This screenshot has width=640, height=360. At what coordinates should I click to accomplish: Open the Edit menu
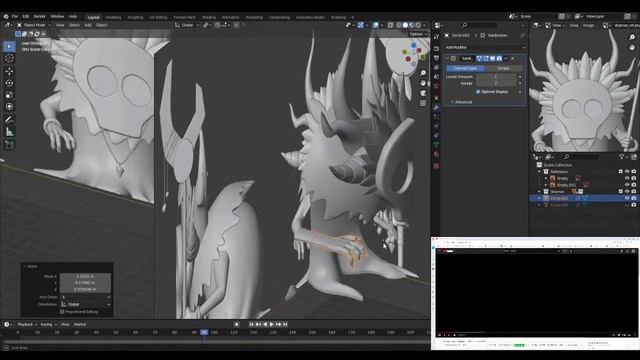[26, 17]
